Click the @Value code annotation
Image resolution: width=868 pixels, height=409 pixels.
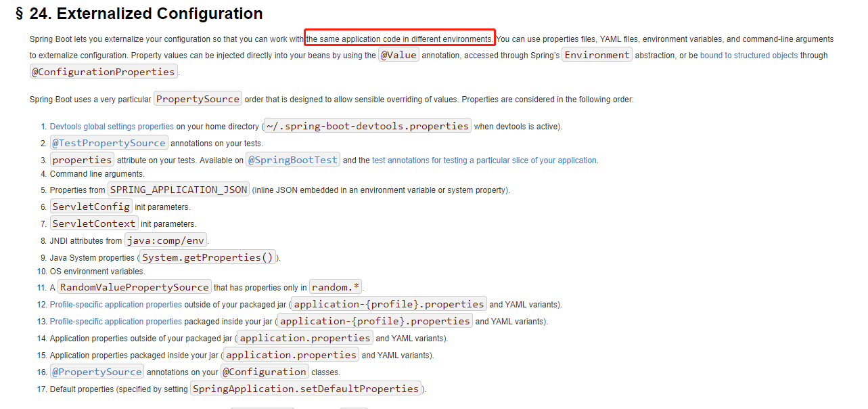(398, 55)
